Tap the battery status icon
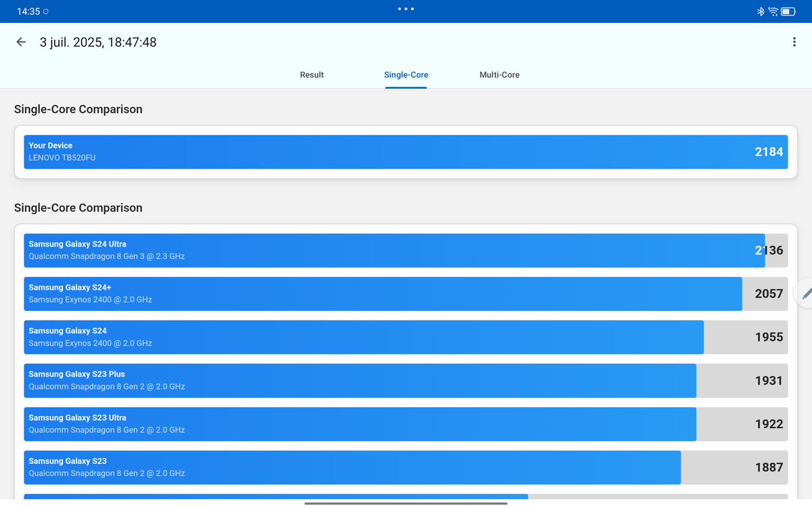 coord(789,12)
